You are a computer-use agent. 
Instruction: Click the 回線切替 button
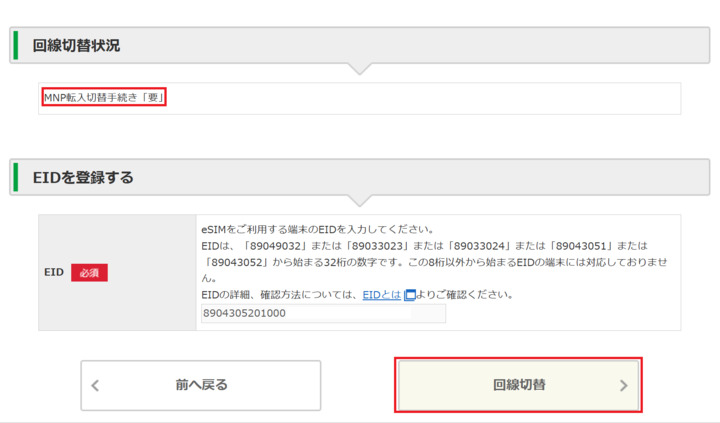click(x=518, y=385)
